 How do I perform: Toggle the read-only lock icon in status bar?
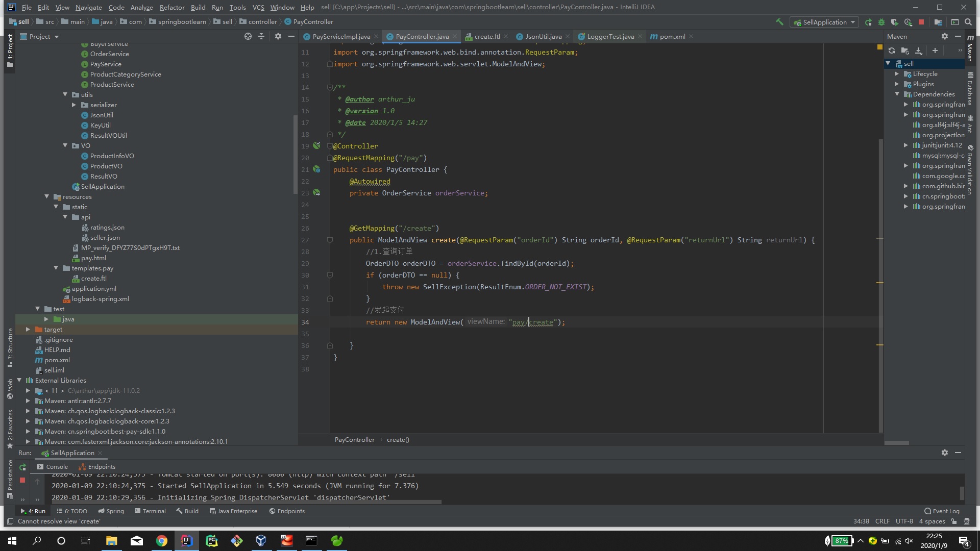(954, 521)
